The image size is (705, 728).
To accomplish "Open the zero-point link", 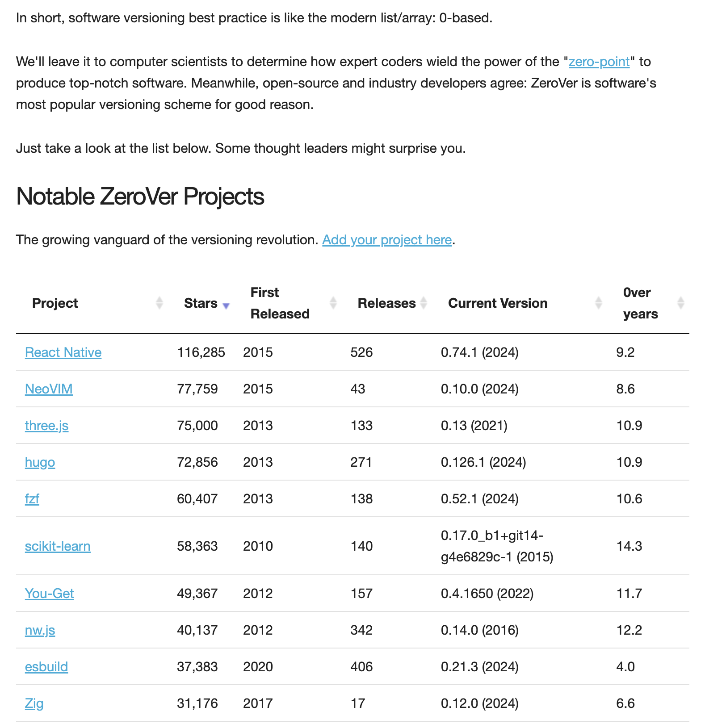I will [x=599, y=62].
